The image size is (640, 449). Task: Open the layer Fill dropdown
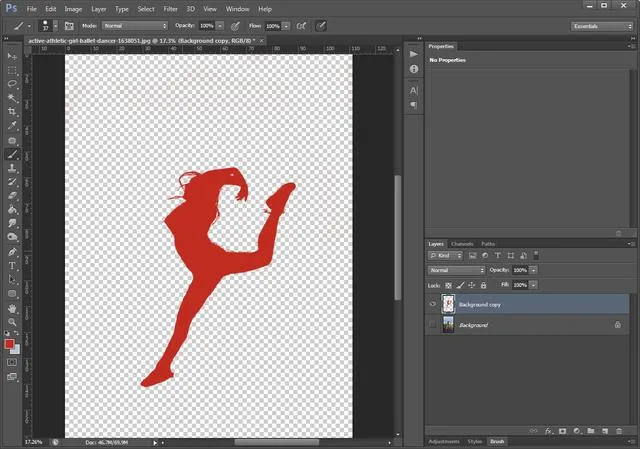point(533,285)
